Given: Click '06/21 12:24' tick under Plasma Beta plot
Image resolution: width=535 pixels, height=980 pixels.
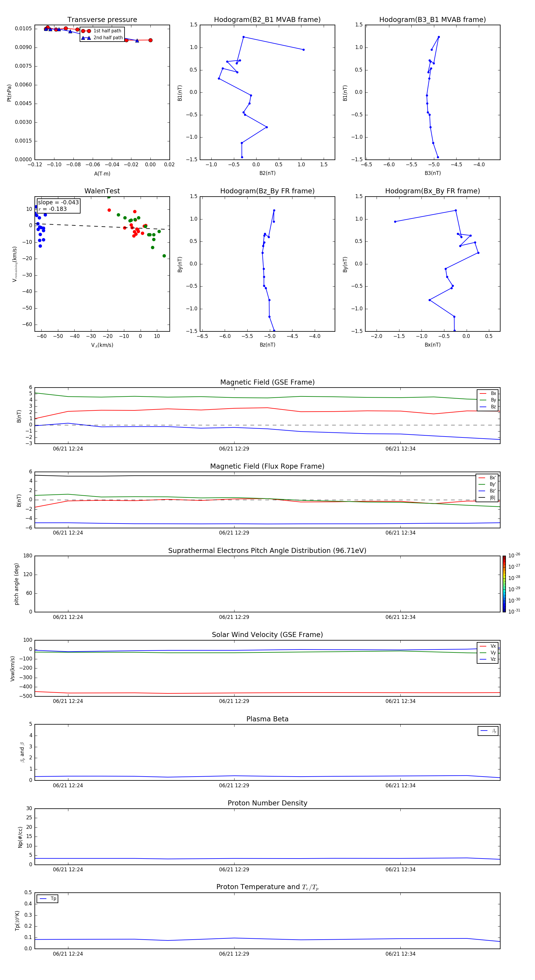Looking at the screenshot, I should pyautogui.click(x=68, y=785).
